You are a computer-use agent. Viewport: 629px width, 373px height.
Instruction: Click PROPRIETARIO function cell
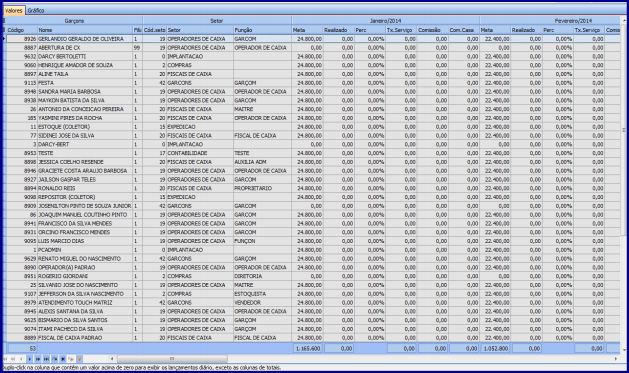[262, 189]
